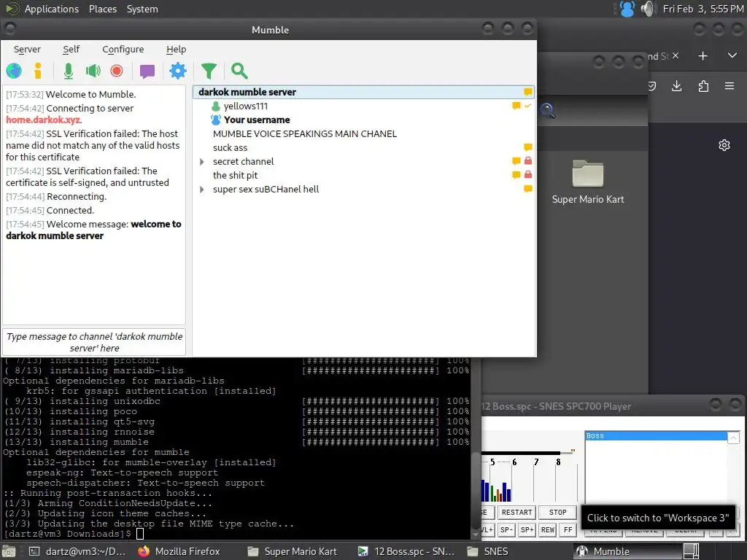Click the settings gear icon in Firefox page

tap(724, 145)
